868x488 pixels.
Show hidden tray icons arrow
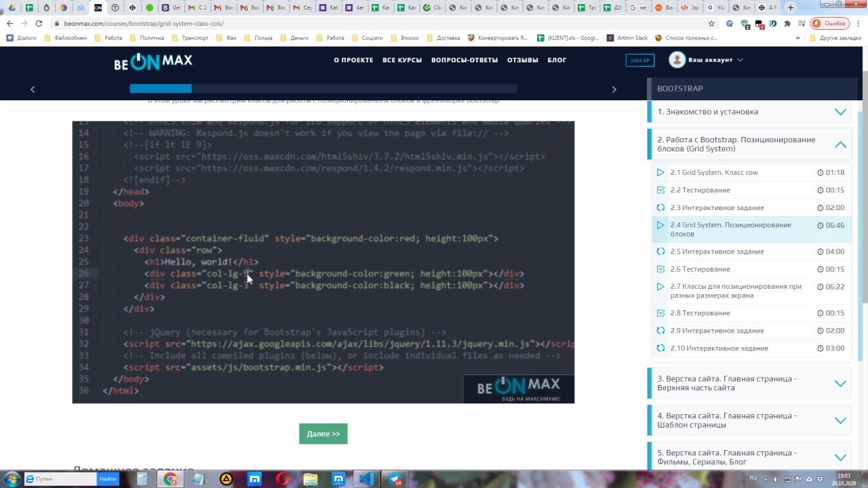(764, 480)
